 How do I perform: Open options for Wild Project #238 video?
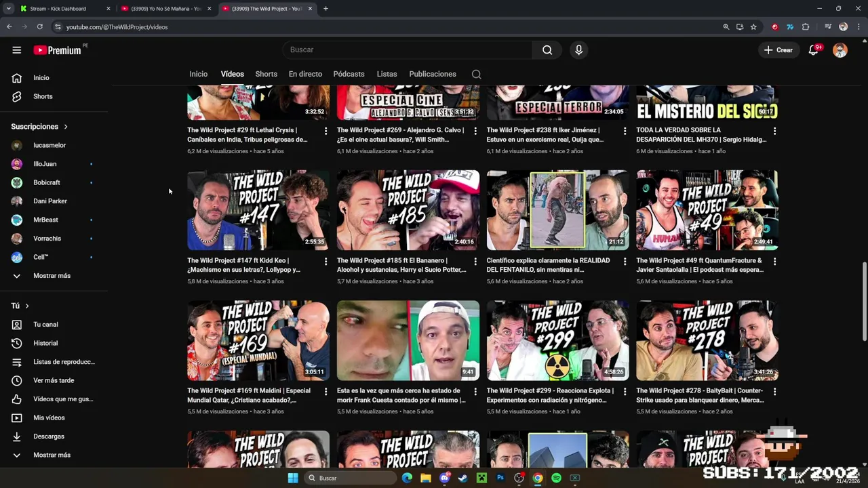click(x=625, y=131)
